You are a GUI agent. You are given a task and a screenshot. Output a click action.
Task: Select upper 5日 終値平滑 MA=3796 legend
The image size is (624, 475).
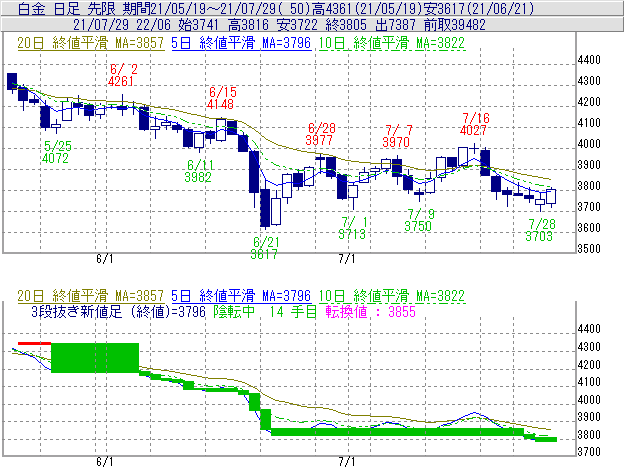pyautogui.click(x=241, y=43)
